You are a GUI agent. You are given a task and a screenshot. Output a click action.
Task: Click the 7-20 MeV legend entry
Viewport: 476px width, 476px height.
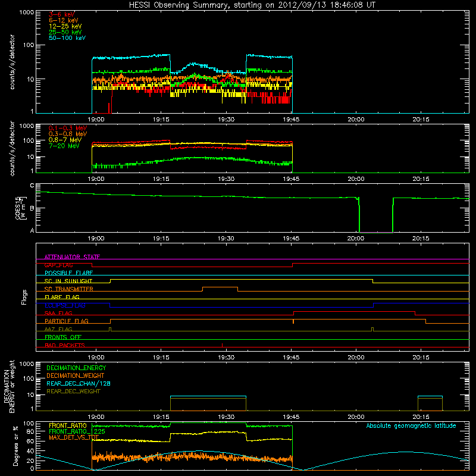point(64,146)
